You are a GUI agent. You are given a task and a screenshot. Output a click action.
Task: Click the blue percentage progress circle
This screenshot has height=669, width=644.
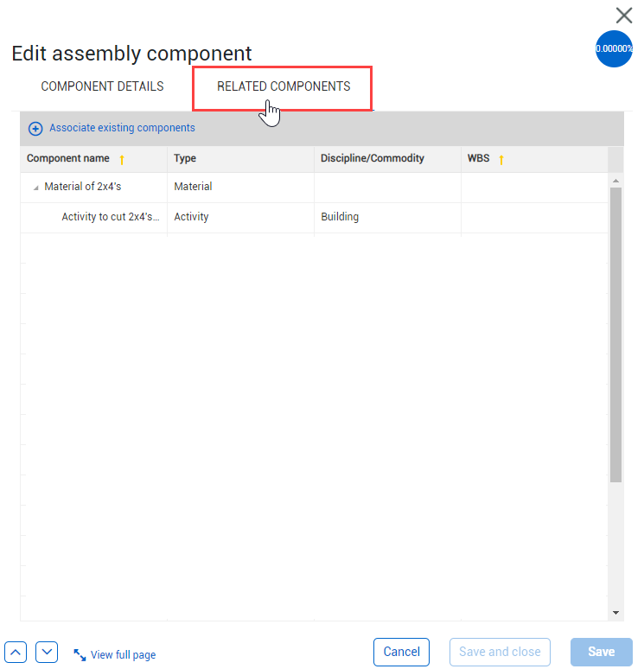[x=614, y=48]
